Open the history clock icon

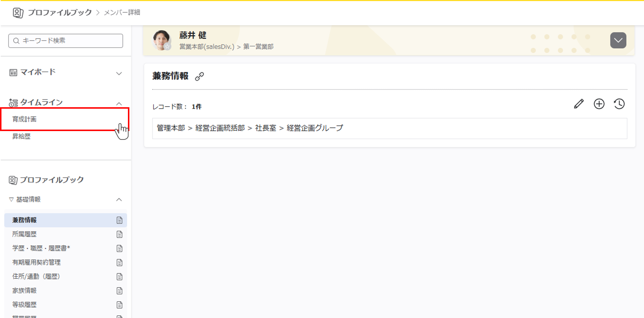point(619,104)
